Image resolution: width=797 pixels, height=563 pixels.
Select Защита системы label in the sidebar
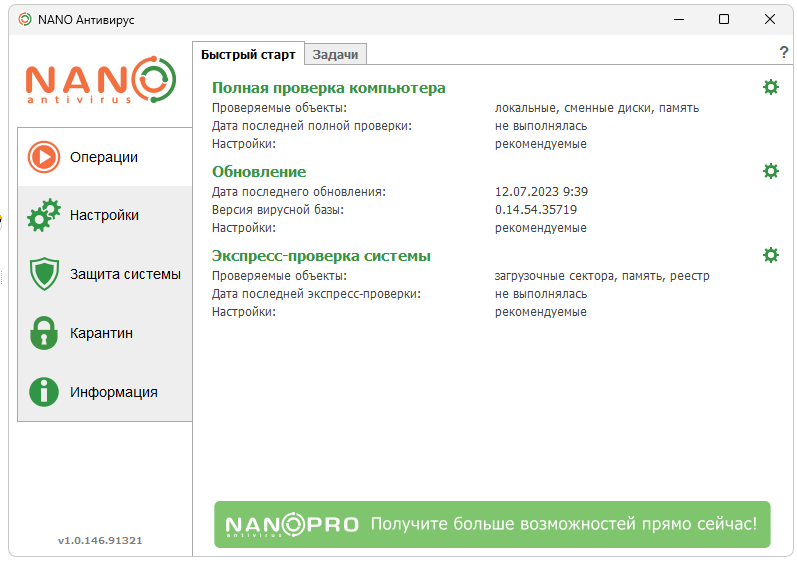pos(125,274)
